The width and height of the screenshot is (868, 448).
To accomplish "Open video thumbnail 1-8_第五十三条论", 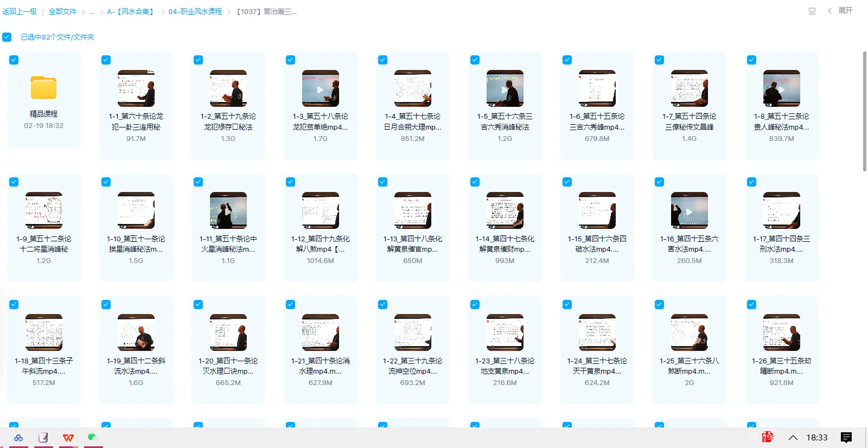I will tap(782, 88).
